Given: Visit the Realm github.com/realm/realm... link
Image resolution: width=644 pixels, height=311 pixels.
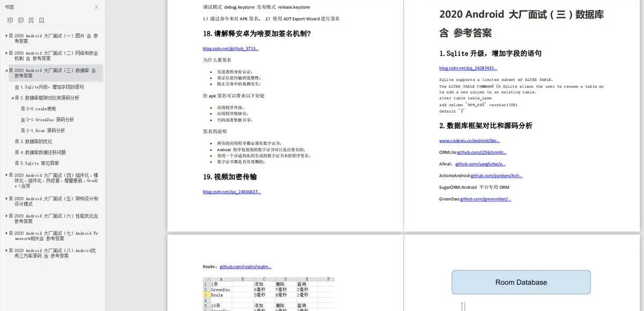Looking at the screenshot, I should click(245, 266).
